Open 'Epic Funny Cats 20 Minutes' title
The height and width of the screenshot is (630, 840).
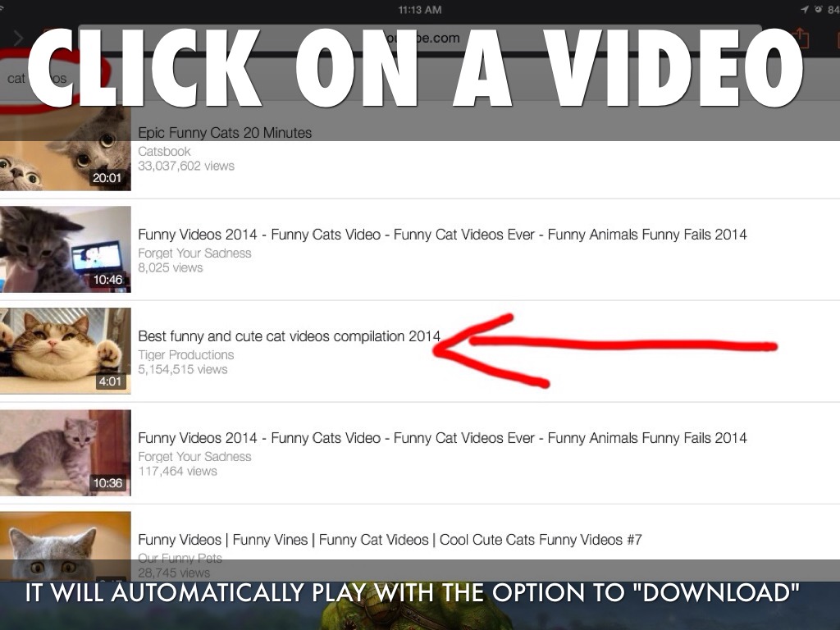click(225, 133)
